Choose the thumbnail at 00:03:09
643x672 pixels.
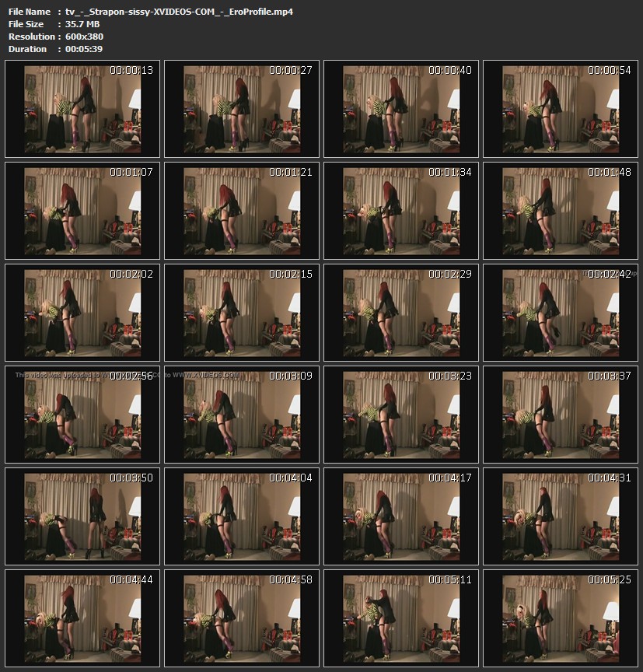tap(241, 415)
